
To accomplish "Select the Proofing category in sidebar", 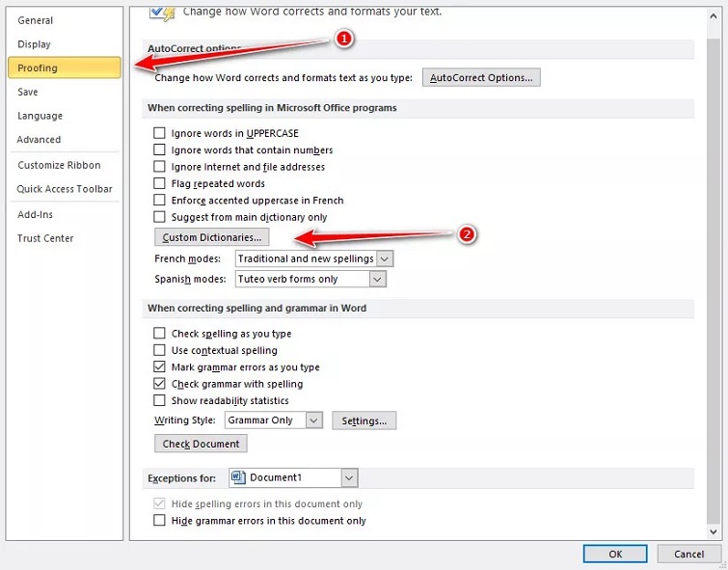I will (64, 68).
